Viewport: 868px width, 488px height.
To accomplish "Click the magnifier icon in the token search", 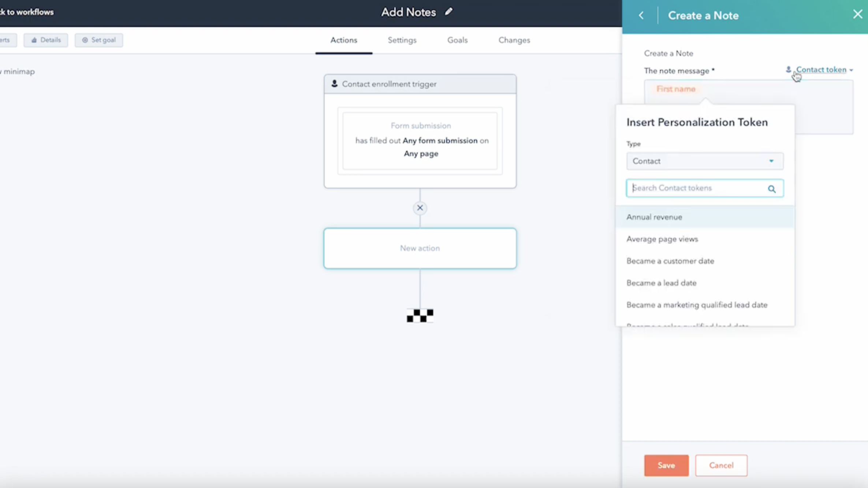I will 772,189.
